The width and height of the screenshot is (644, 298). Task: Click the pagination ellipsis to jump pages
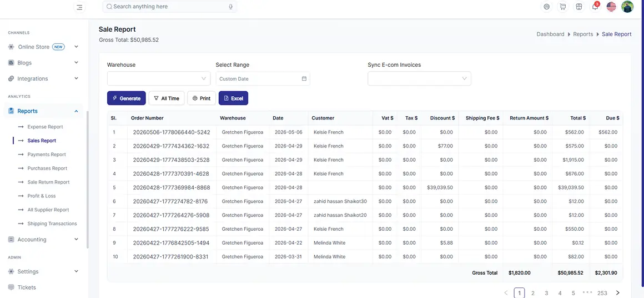click(x=587, y=292)
